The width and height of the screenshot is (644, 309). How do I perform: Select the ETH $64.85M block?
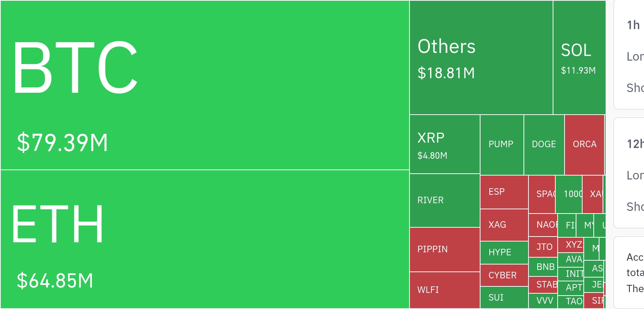[x=205, y=239]
